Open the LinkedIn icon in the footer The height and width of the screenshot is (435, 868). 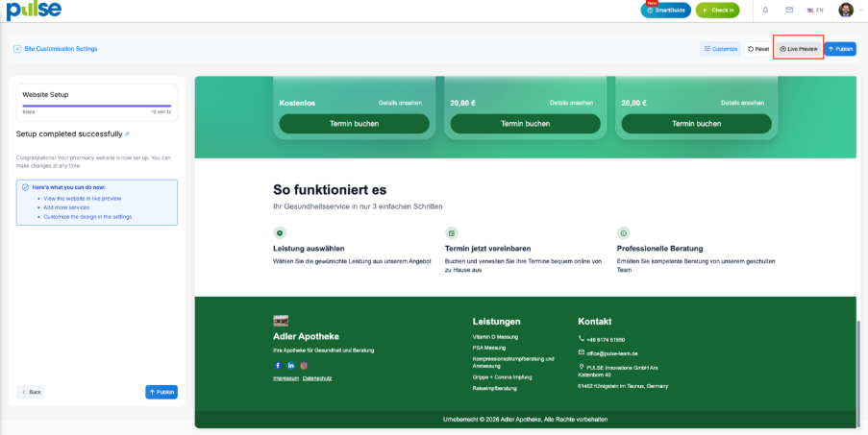pyautogui.click(x=291, y=365)
